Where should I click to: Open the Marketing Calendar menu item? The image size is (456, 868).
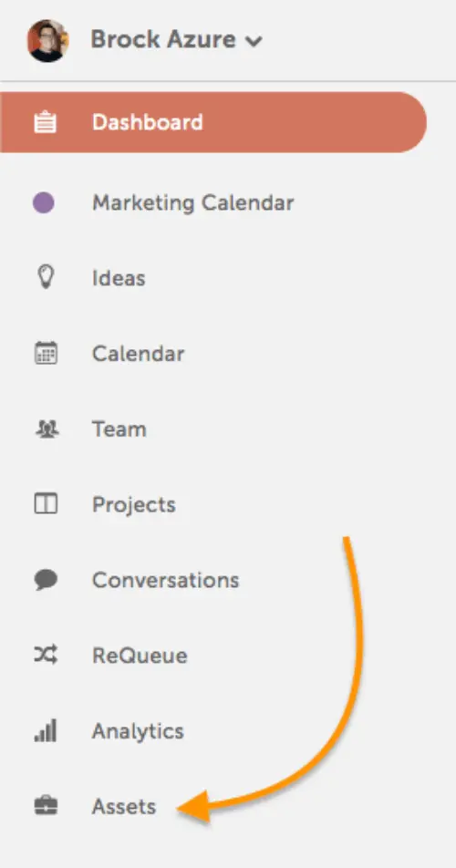point(192,202)
